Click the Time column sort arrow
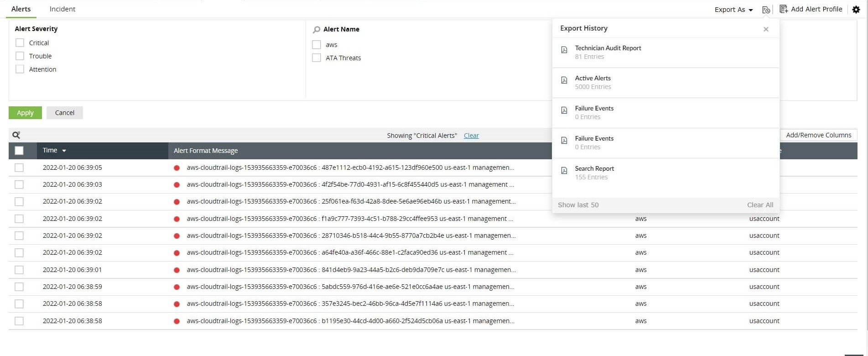Screen dimensions: 868x356 tap(64, 151)
